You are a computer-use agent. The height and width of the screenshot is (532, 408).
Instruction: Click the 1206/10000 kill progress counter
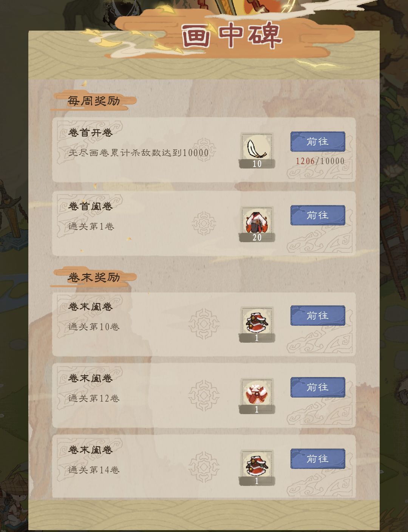click(x=320, y=161)
